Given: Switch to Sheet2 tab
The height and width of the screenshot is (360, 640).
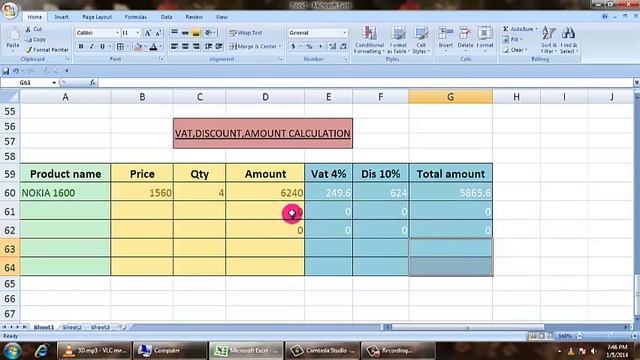Looking at the screenshot, I should click(72, 327).
